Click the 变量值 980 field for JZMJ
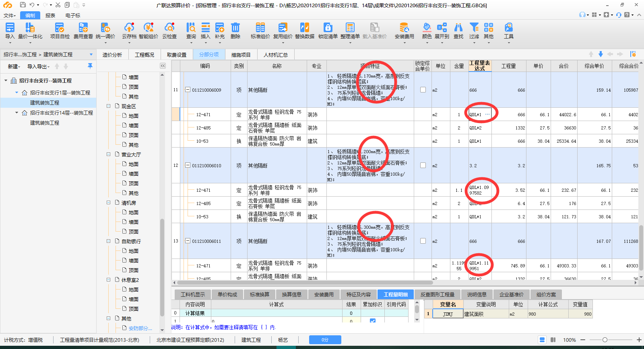The height and width of the screenshot is (349, 644). [580, 314]
